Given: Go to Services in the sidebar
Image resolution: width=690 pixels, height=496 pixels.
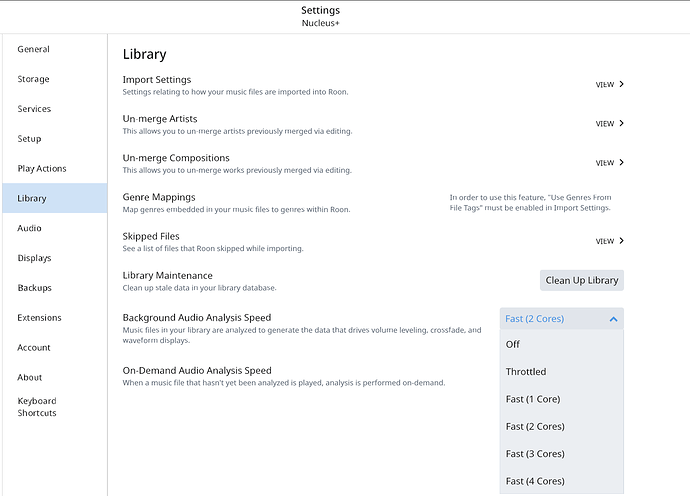Looking at the screenshot, I should point(55,109).
